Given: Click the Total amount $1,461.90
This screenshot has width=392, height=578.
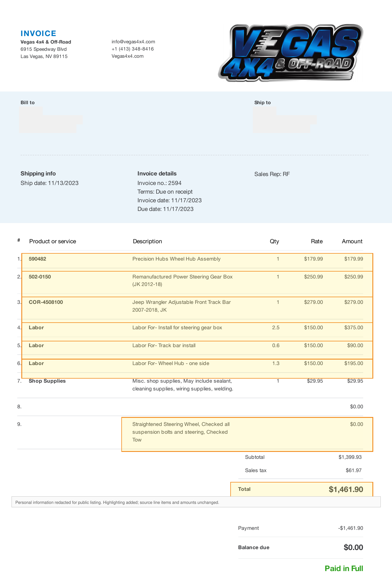Looking at the screenshot, I should (346, 489).
